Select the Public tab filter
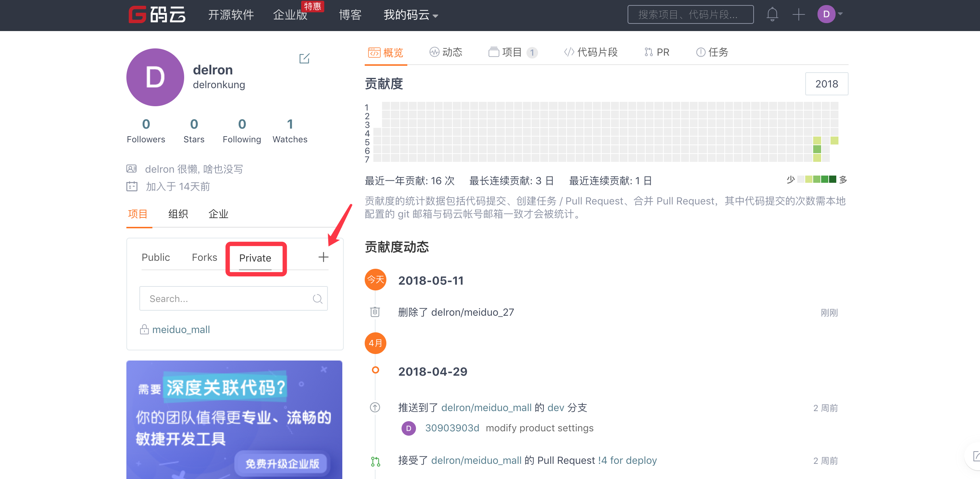 [155, 258]
